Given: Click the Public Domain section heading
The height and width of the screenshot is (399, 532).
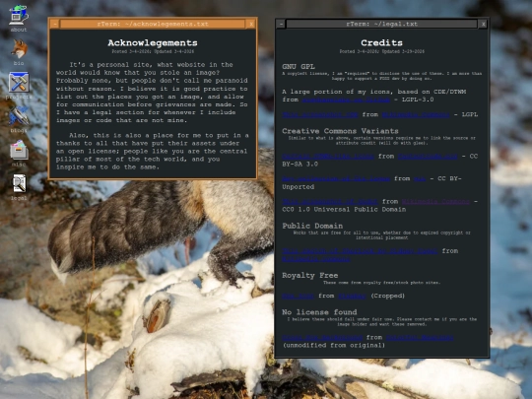Looking at the screenshot, I should (312, 226).
